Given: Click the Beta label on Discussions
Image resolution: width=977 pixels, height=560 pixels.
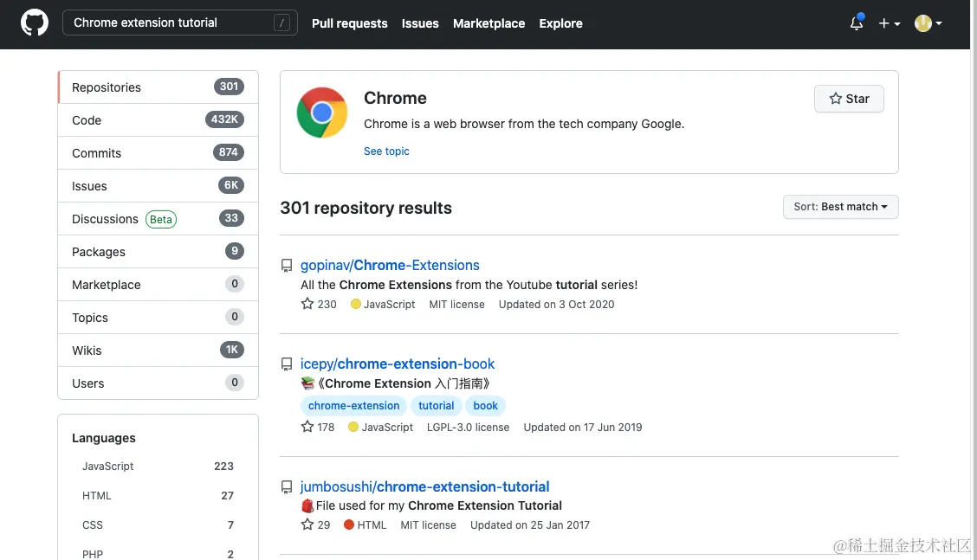Looking at the screenshot, I should [161, 219].
